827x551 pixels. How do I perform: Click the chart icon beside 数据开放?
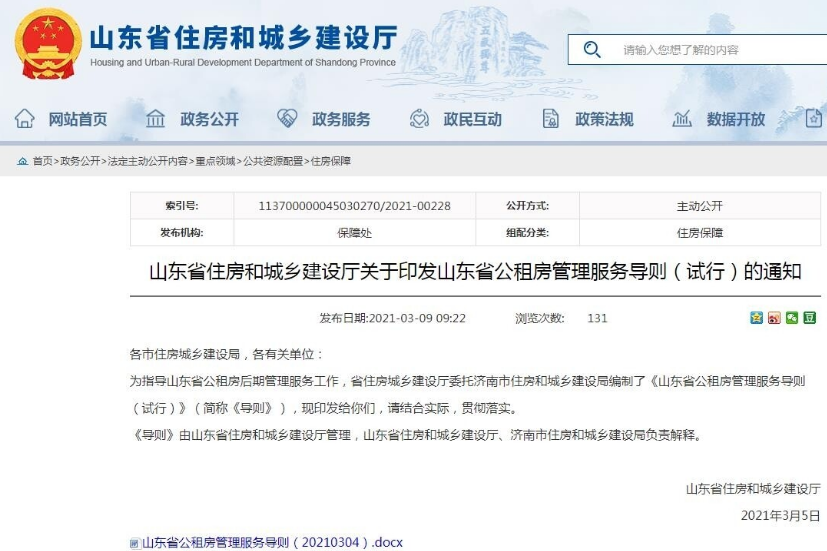681,119
